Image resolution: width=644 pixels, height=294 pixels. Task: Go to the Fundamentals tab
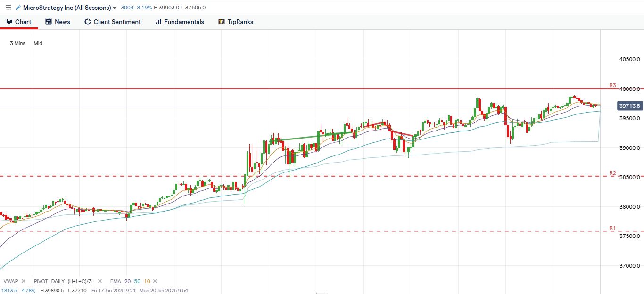tap(180, 22)
